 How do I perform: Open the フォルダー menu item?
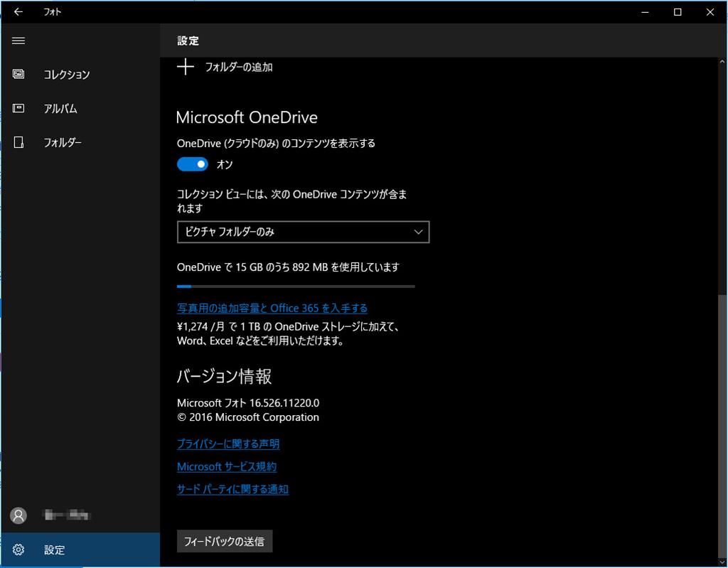pos(80,142)
